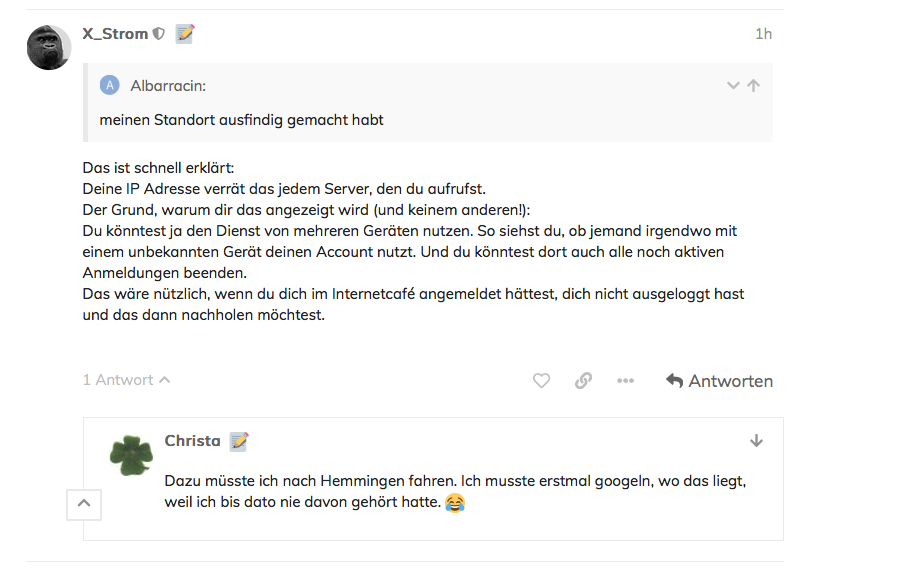
Task: Click Albarracin's blue letter avatar in quote
Action: click(x=109, y=85)
